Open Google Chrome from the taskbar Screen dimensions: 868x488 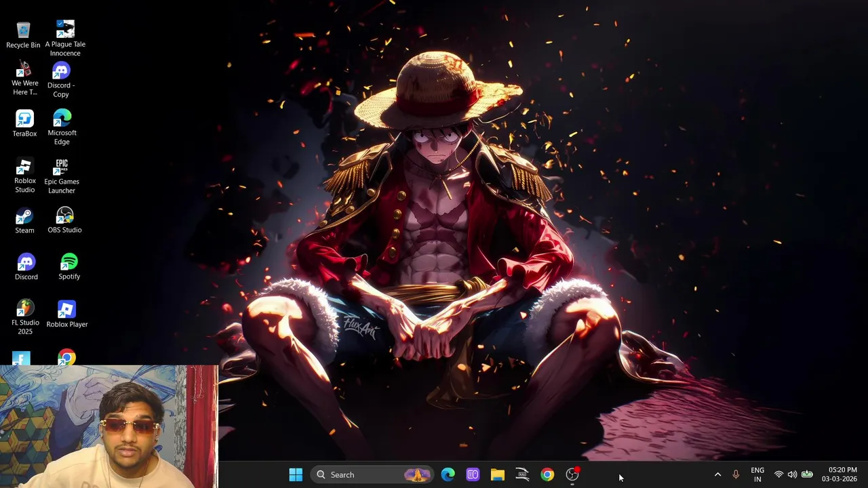pos(547,474)
